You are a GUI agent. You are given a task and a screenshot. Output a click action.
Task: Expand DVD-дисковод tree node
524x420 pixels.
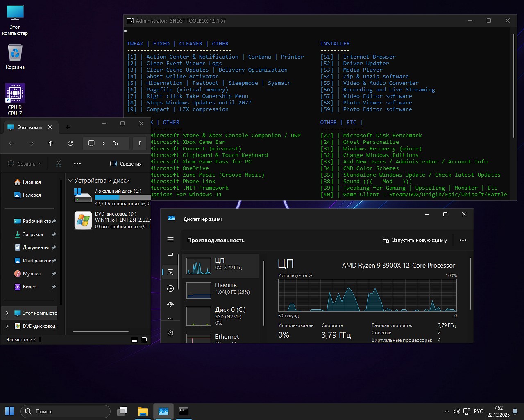click(x=7, y=326)
